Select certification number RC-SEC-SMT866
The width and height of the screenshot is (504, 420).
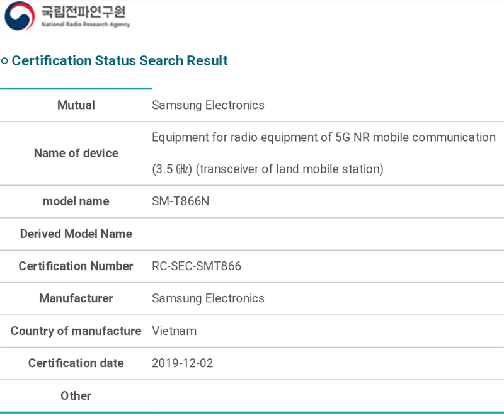pos(197,266)
